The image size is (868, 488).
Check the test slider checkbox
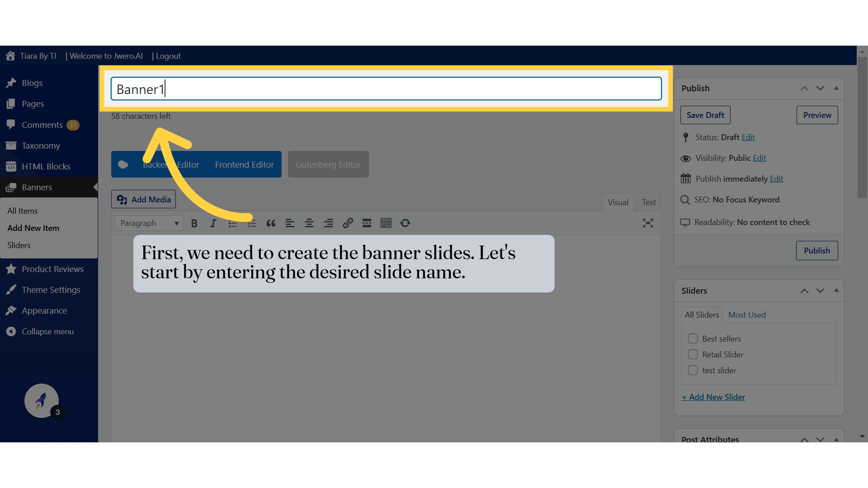click(693, 370)
